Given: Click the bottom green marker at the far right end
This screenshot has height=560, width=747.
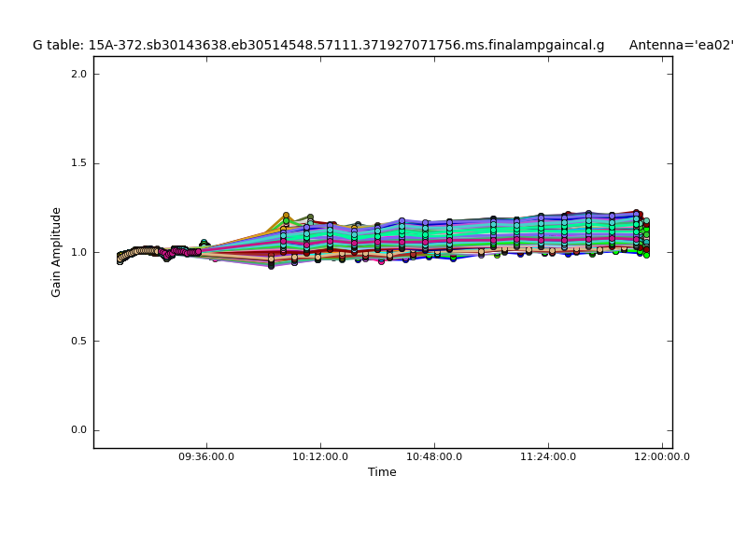Looking at the screenshot, I should pyautogui.click(x=645, y=254).
